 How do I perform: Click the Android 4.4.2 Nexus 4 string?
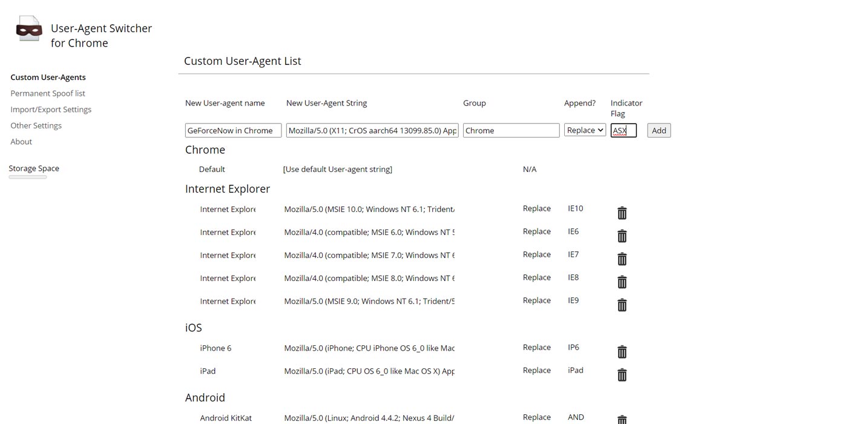[x=369, y=418]
